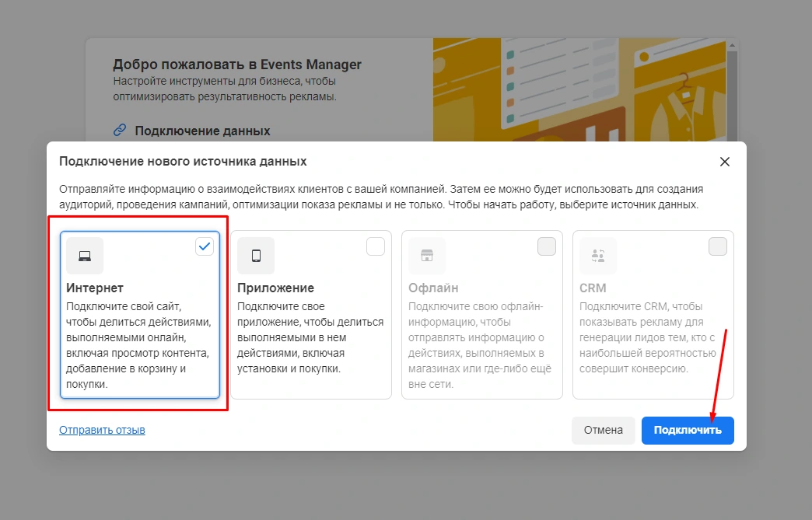Click the smartphone icon in the Приложение card
The height and width of the screenshot is (520, 812).
pyautogui.click(x=256, y=256)
